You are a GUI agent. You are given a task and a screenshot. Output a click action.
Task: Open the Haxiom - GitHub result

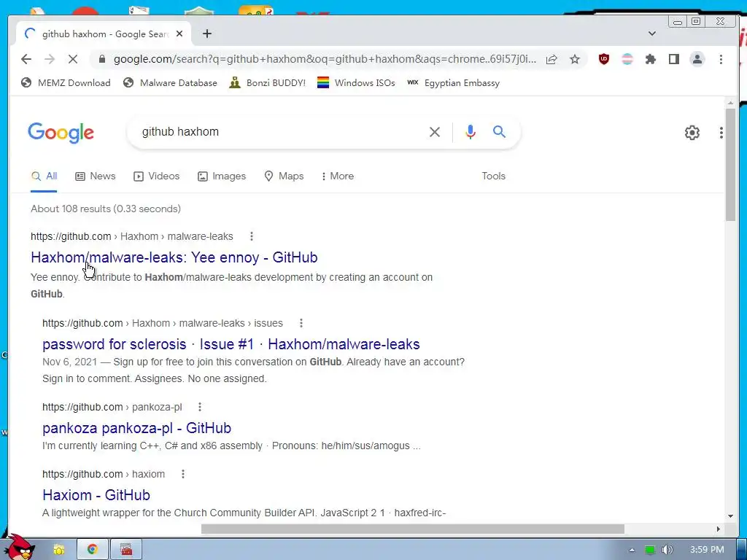pyautogui.click(x=96, y=495)
